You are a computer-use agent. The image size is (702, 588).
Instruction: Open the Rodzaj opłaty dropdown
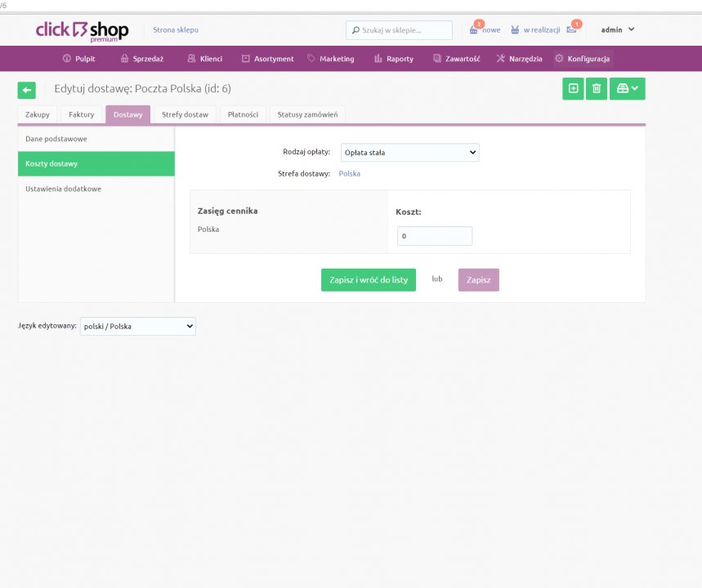[409, 153]
